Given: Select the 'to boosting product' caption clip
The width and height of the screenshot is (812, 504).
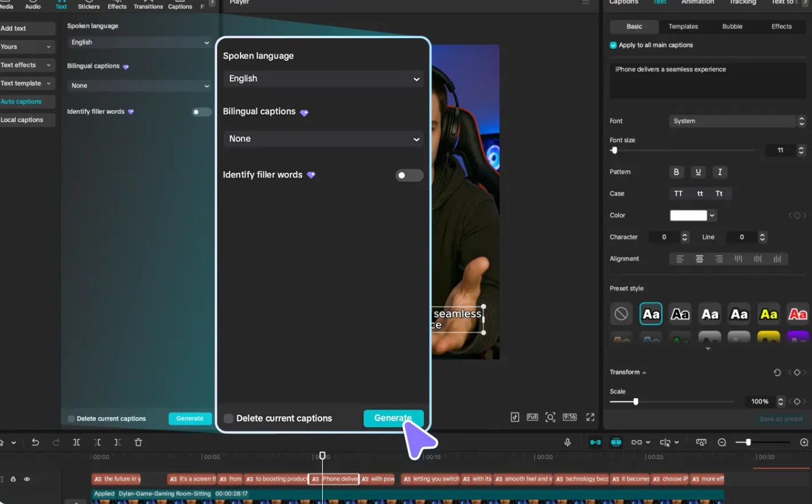Looking at the screenshot, I should point(275,479).
